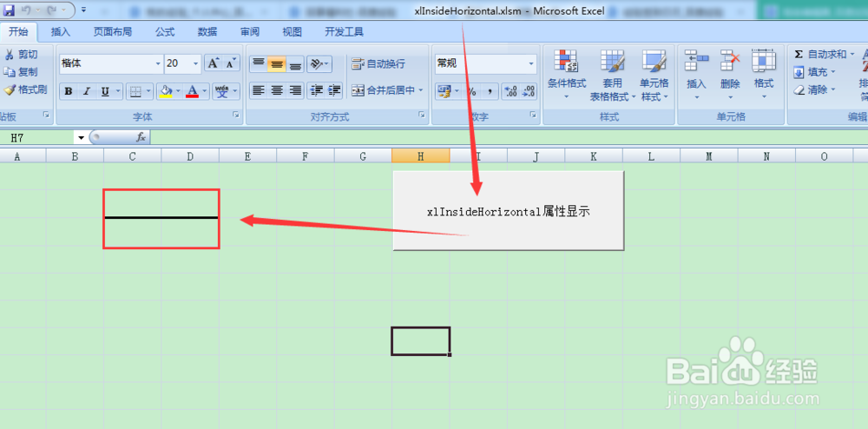The image size is (868, 429).
Task: Apply the red font color A
Action: click(x=192, y=91)
